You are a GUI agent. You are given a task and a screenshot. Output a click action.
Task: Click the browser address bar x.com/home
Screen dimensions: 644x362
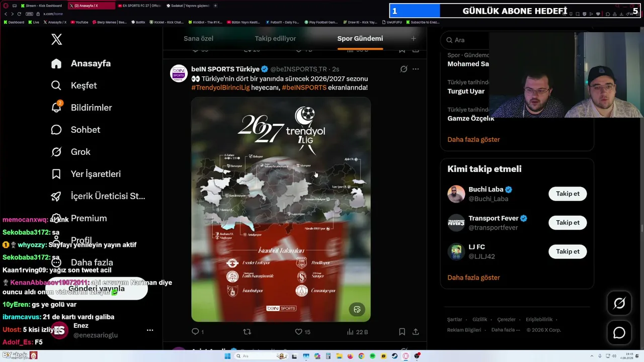53,14
